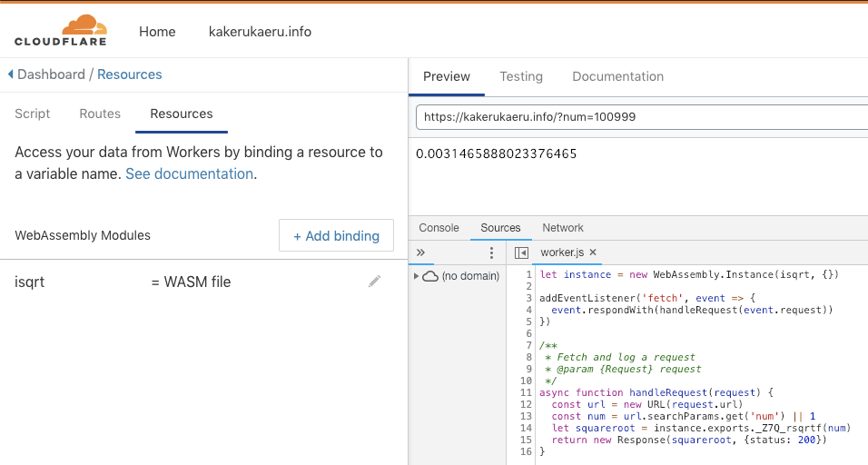Open the Home menu item
868x465 pixels.
click(157, 32)
